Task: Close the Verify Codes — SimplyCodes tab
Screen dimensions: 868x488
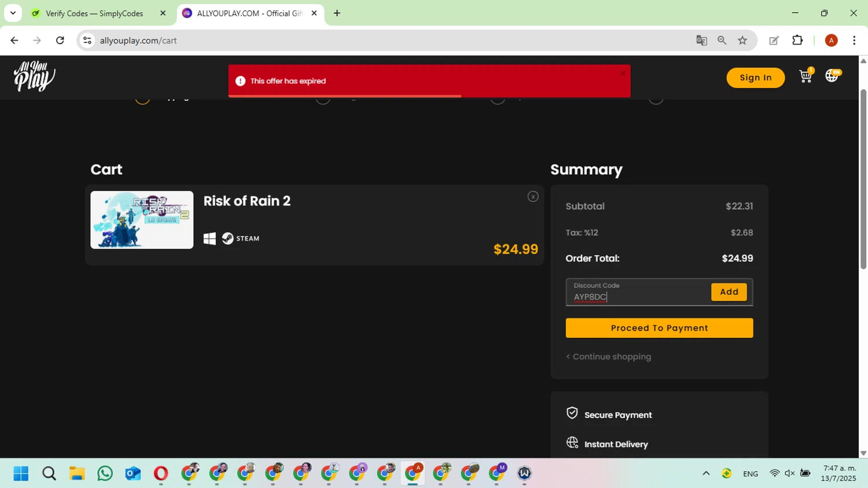Action: [163, 13]
